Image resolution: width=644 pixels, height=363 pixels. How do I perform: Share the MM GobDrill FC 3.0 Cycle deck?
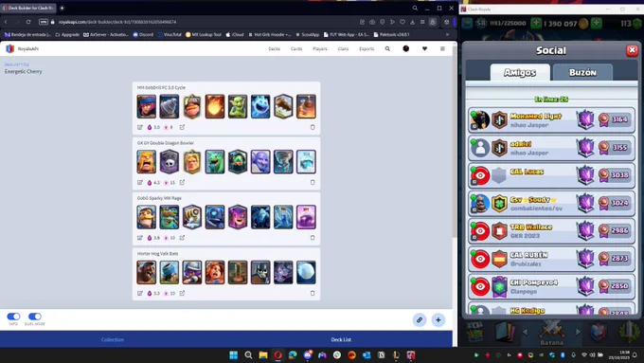pos(182,127)
